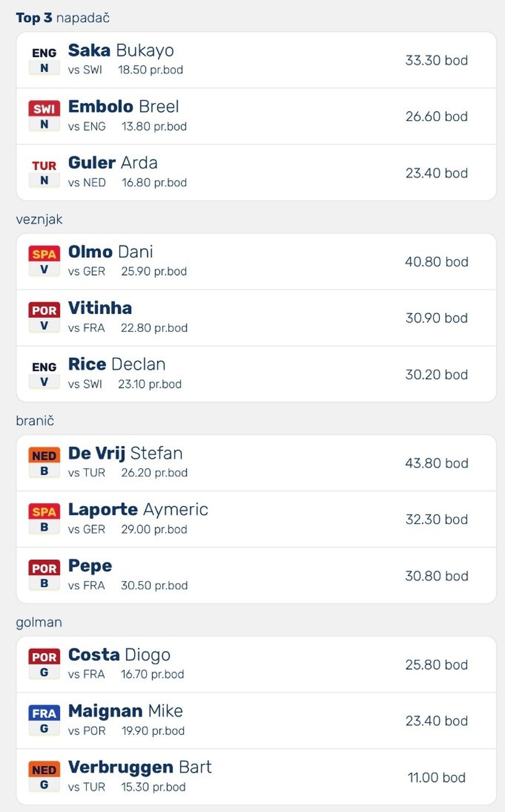Select Verbruggen Bart's 11.00 bod score
This screenshot has width=505, height=812.
436,777
